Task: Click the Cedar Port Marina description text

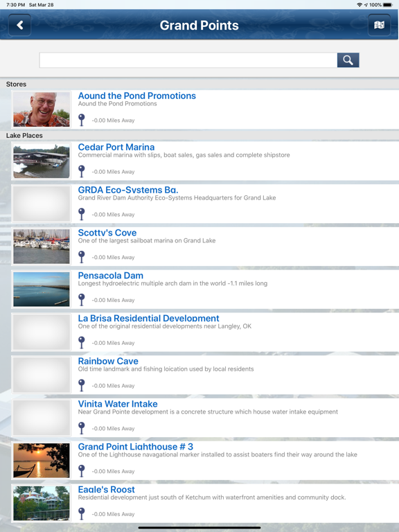Action: tap(184, 155)
